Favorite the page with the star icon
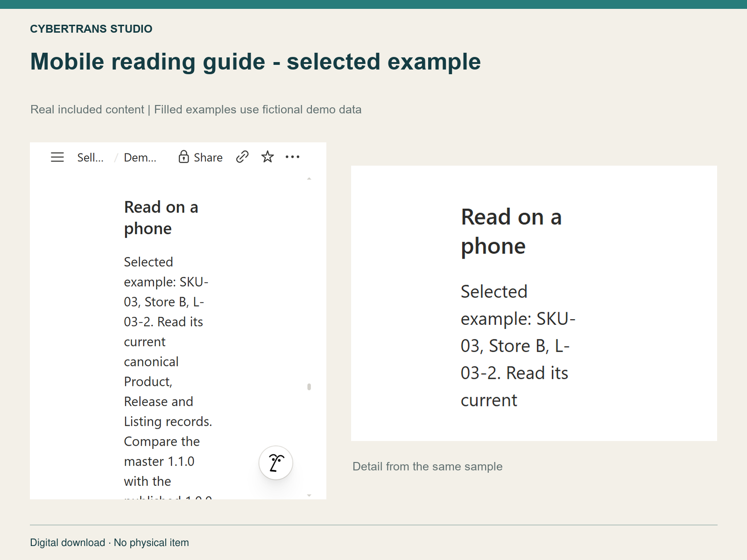 [268, 157]
